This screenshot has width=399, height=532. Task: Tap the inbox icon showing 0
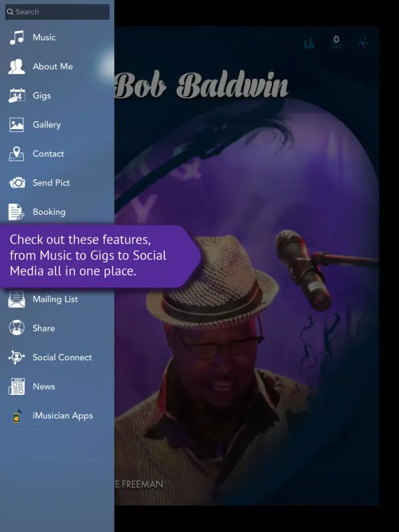[x=336, y=42]
